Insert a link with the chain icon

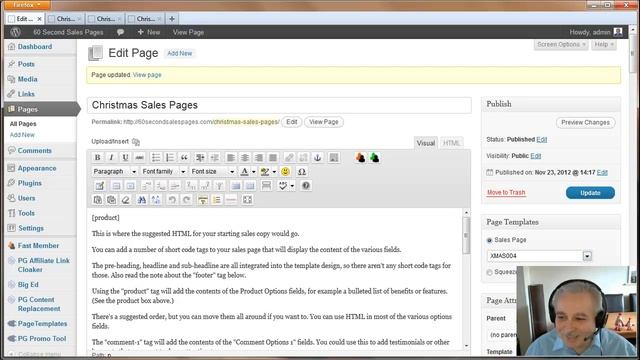coord(289,158)
